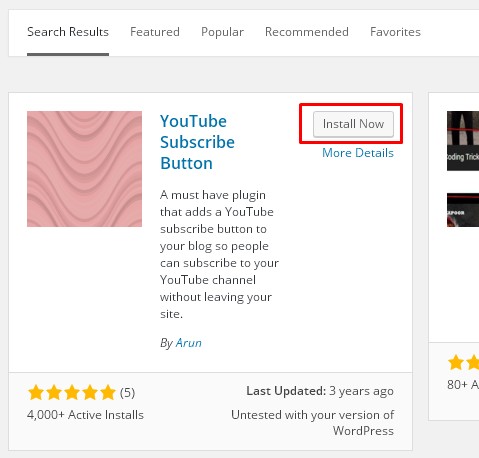The height and width of the screenshot is (458, 479).
Task: Click the top thumbnail on the neighboring plugin card
Action: tap(463, 141)
